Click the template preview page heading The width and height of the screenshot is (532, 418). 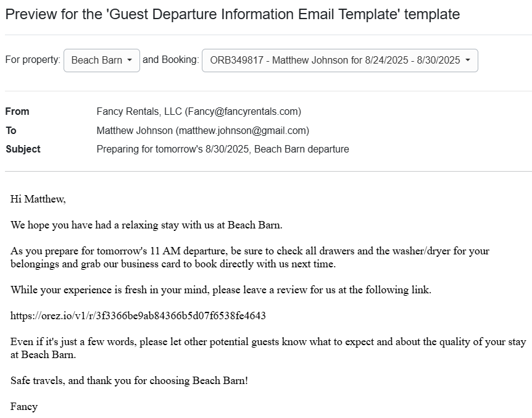232,14
